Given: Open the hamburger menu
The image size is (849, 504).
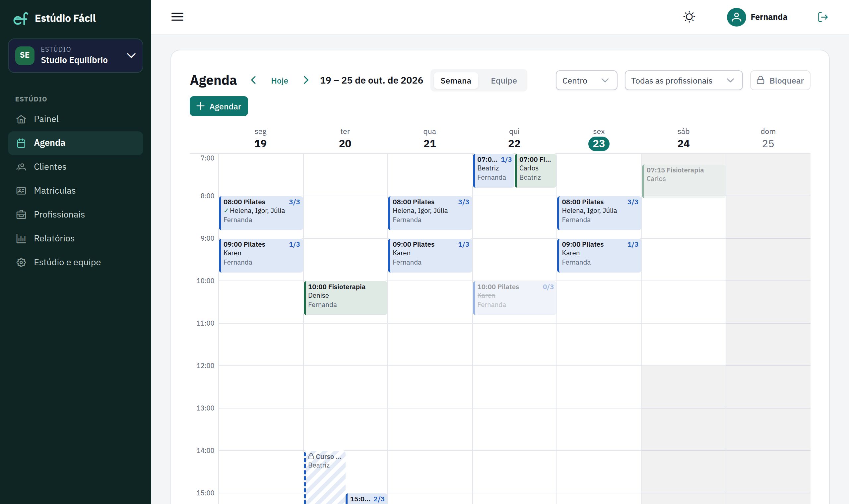Looking at the screenshot, I should (x=177, y=17).
